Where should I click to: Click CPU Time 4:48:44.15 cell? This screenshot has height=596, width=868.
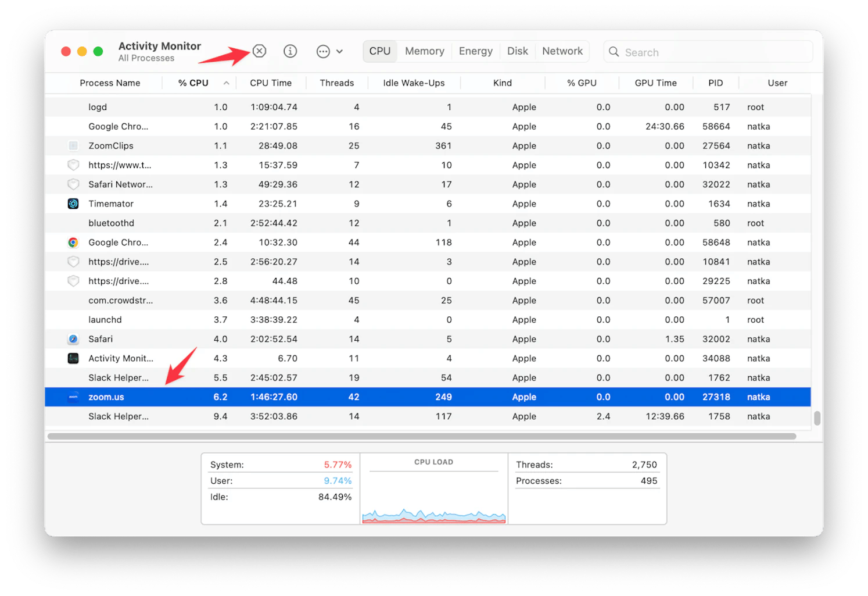pos(274,301)
